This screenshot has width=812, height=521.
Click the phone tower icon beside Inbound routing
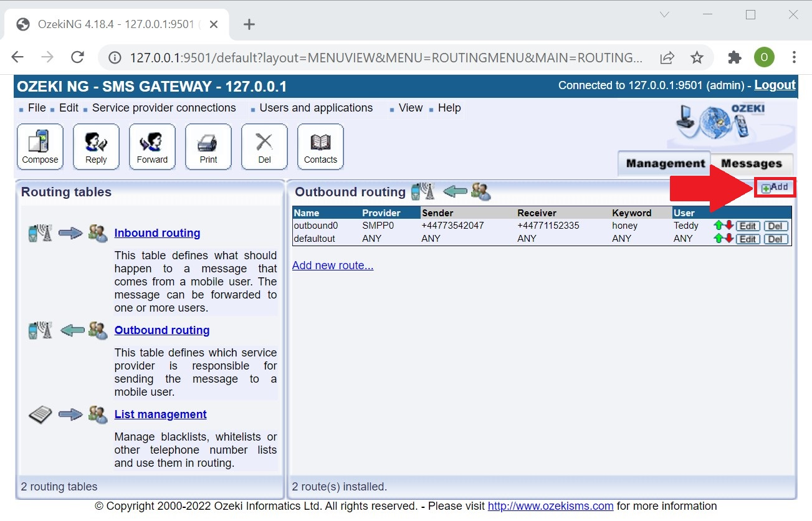point(41,234)
